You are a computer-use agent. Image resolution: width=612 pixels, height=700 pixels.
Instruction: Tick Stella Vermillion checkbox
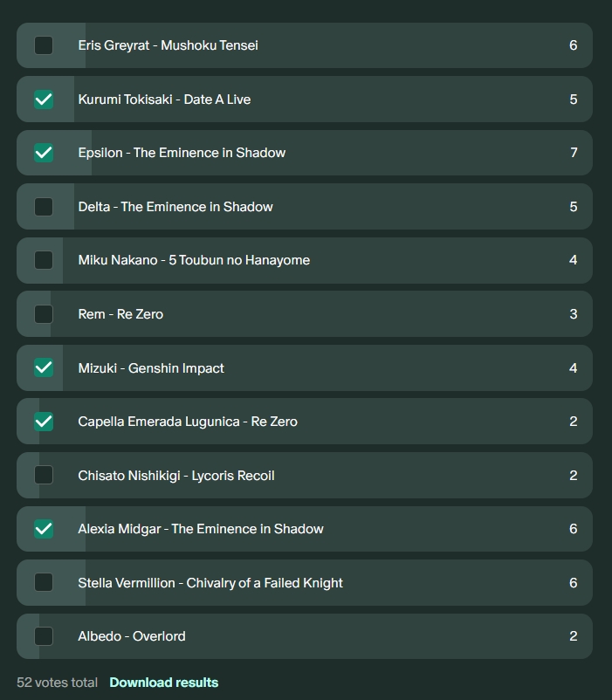44,582
